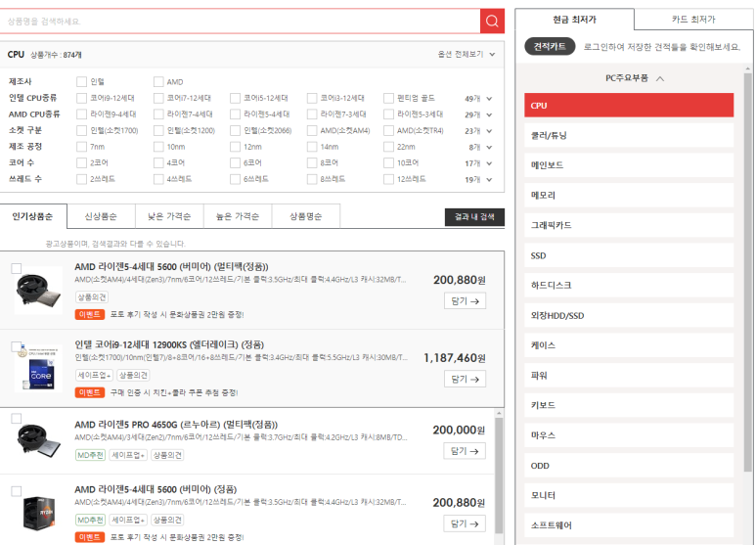Enable the 7nm process checkbox
The image size is (756, 545).
click(81, 147)
